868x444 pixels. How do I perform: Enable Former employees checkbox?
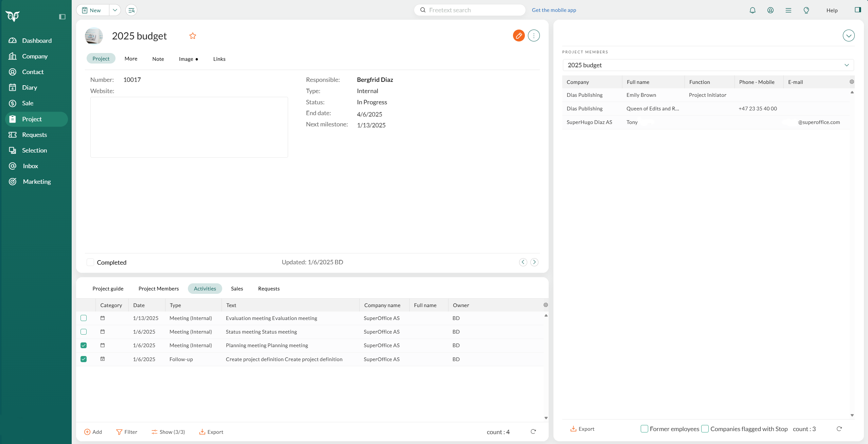coord(644,429)
